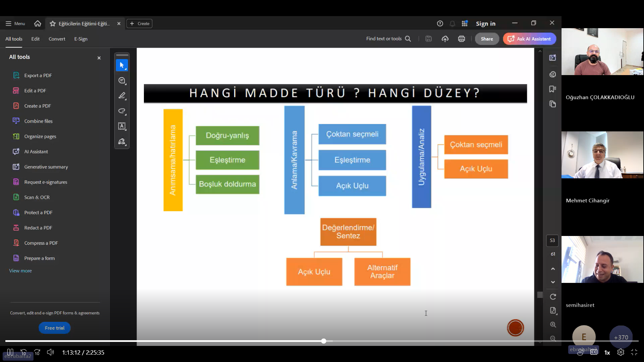Open the E-Sign menu tab
Image resolution: width=644 pixels, height=362 pixels.
[x=81, y=39]
